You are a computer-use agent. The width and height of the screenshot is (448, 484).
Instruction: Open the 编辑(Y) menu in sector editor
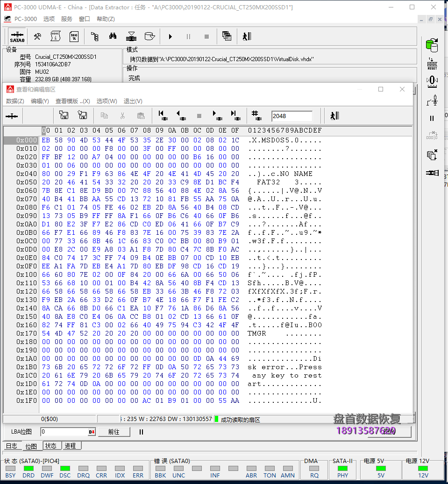click(x=40, y=101)
